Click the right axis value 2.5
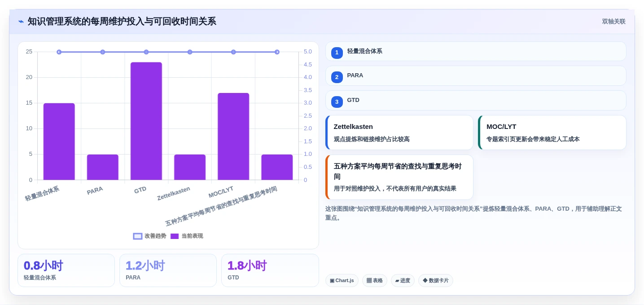Viewport: 644px width, 305px height. click(308, 116)
